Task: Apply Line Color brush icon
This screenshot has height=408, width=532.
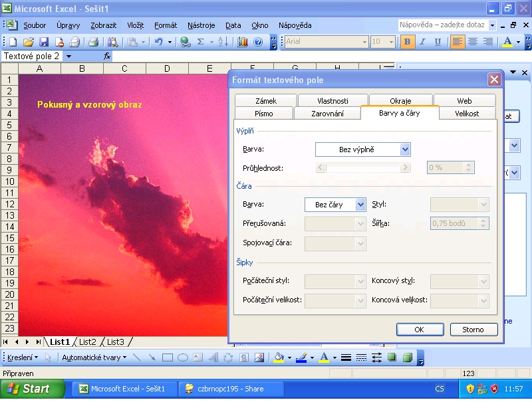Action: (301, 357)
